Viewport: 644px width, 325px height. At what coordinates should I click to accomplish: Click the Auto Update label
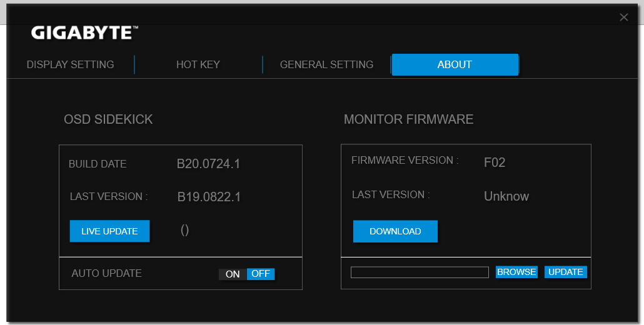[106, 273]
